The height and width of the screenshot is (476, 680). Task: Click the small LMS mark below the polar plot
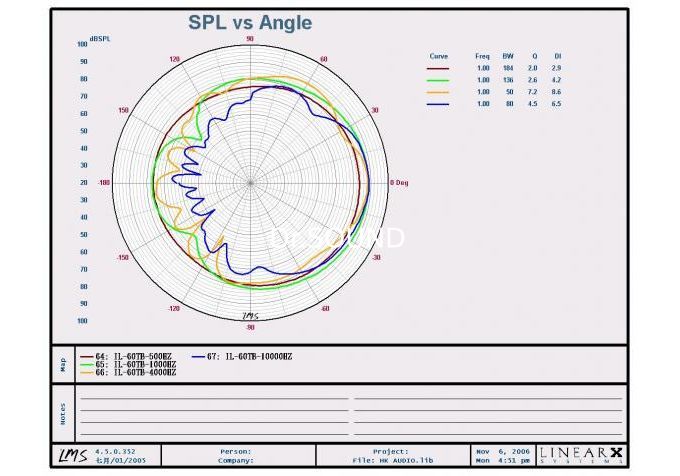[x=250, y=317]
